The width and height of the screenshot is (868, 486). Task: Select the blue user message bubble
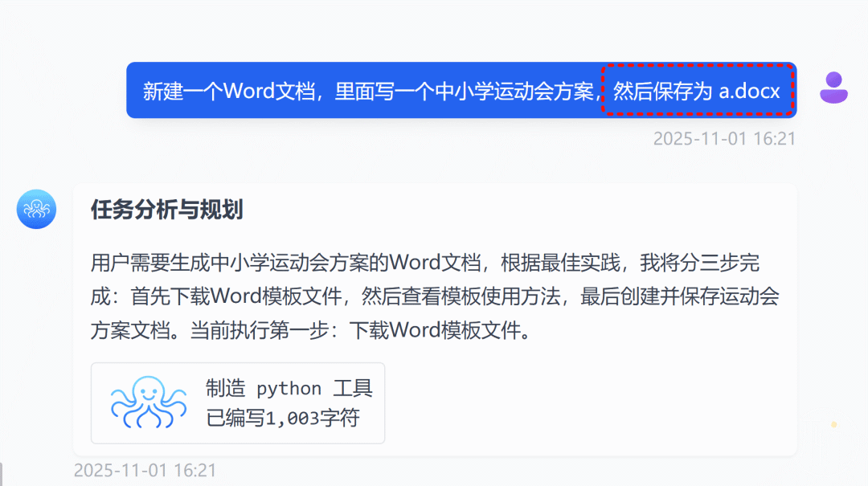461,90
